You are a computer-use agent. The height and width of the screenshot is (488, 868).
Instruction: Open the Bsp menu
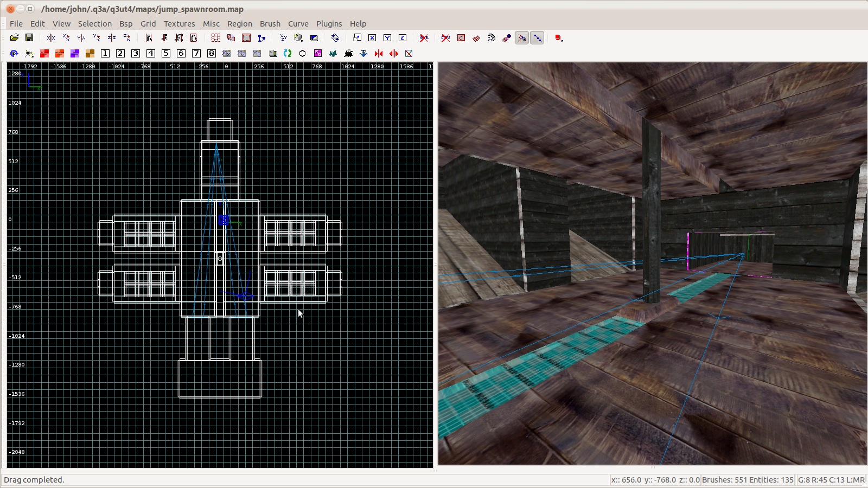click(126, 24)
